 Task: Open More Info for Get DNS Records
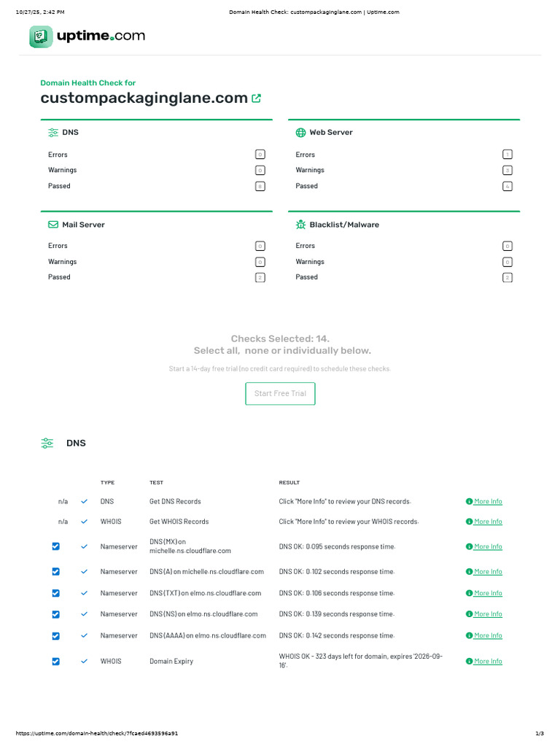(x=484, y=501)
